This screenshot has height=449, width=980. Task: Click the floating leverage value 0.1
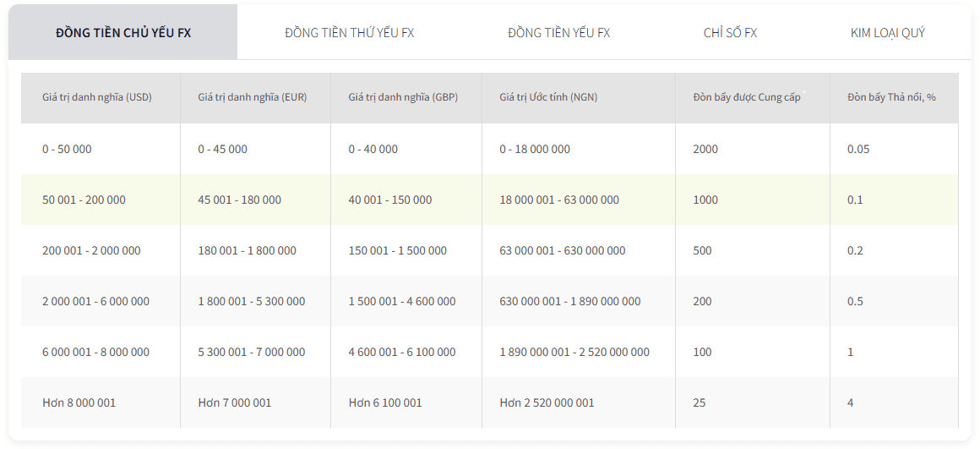tap(855, 200)
